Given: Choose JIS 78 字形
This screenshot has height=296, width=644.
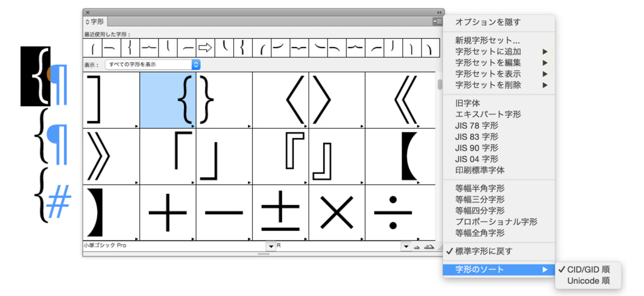Looking at the screenshot, I should click(x=499, y=125).
